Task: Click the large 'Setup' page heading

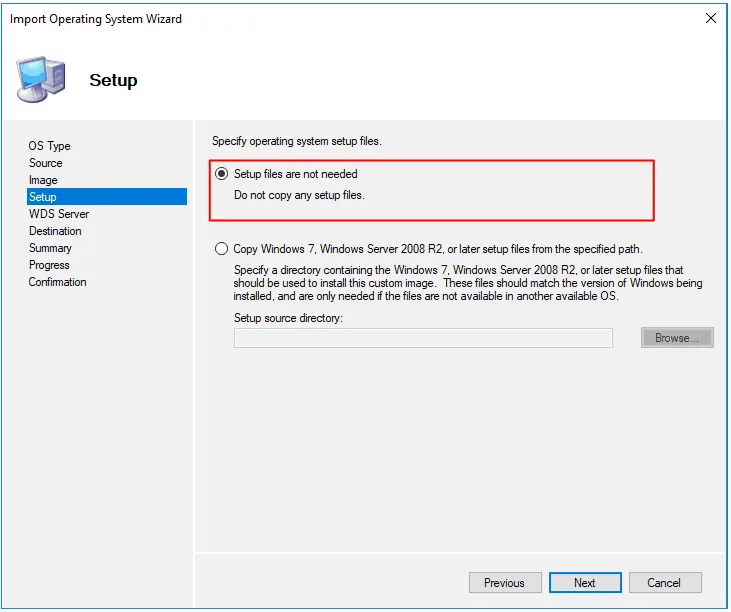Action: point(113,80)
